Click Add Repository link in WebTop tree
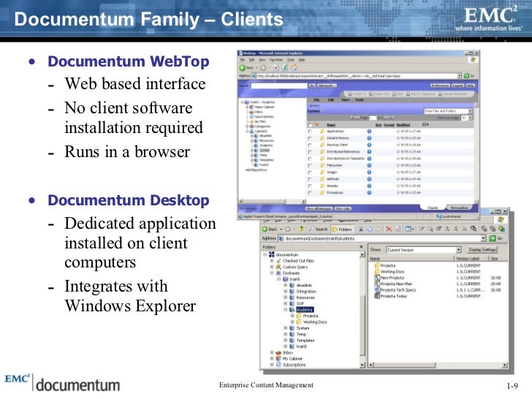Image resolution: width=532 pixels, height=399 pixels. coord(256,170)
